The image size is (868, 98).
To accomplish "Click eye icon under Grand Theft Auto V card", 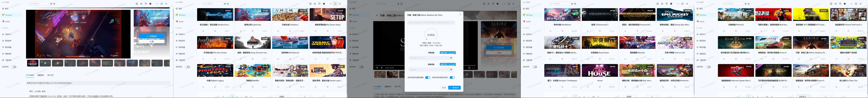I will [836, 31].
